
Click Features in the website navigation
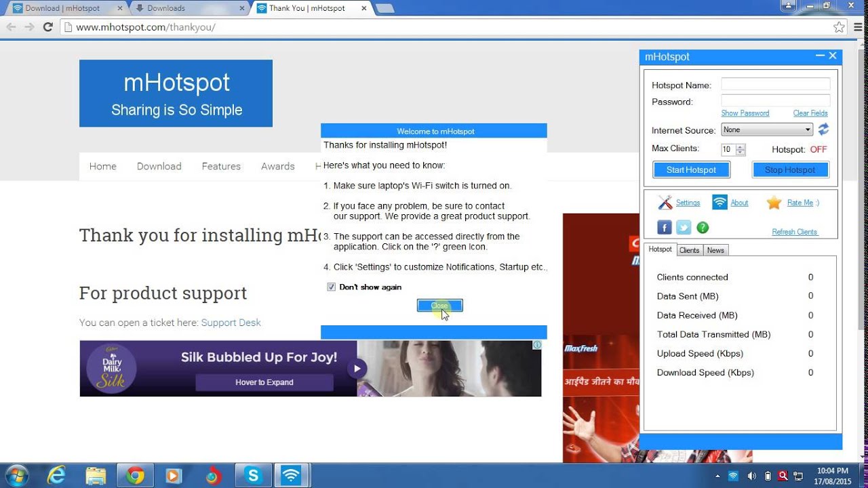[x=221, y=166]
